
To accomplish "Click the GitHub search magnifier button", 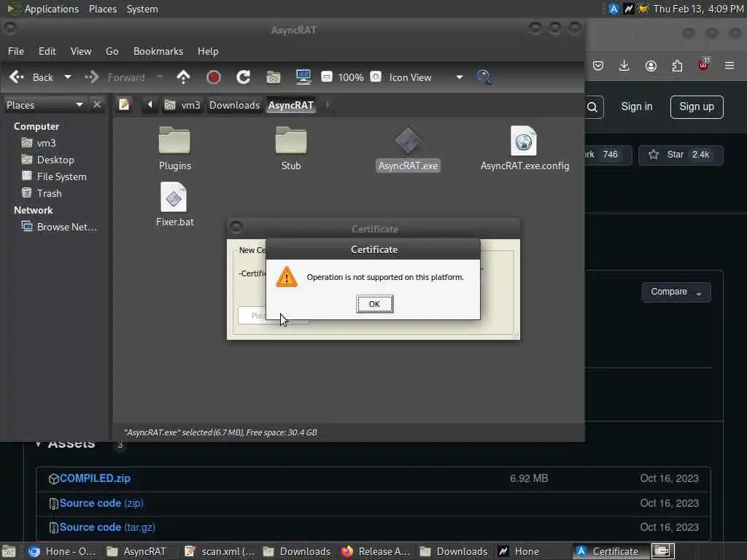I will 593,107.
